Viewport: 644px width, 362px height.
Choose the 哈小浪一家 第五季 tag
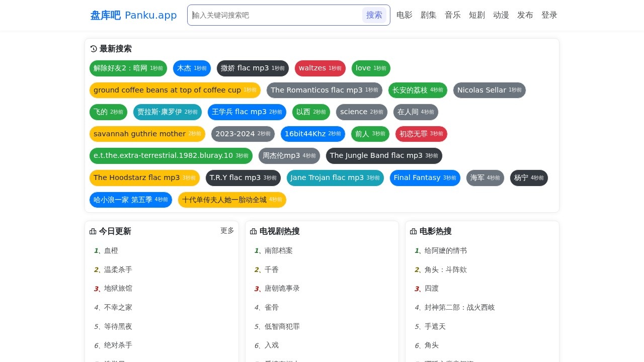point(131,200)
